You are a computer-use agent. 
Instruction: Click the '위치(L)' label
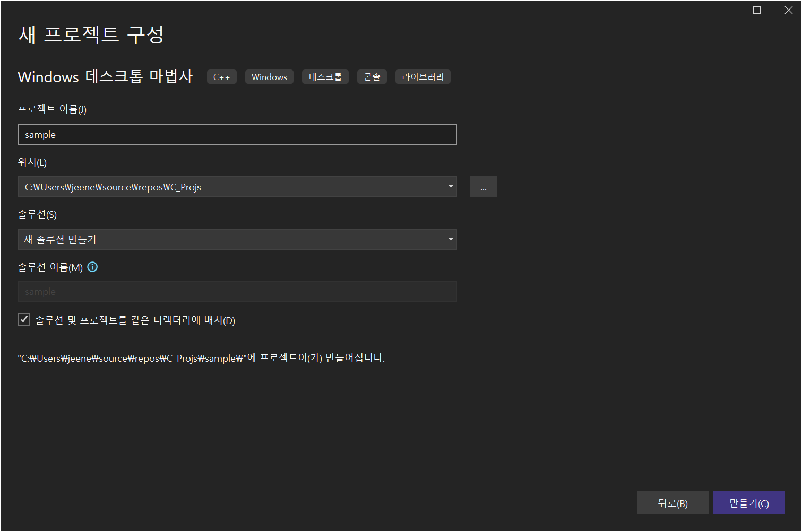[x=32, y=162]
